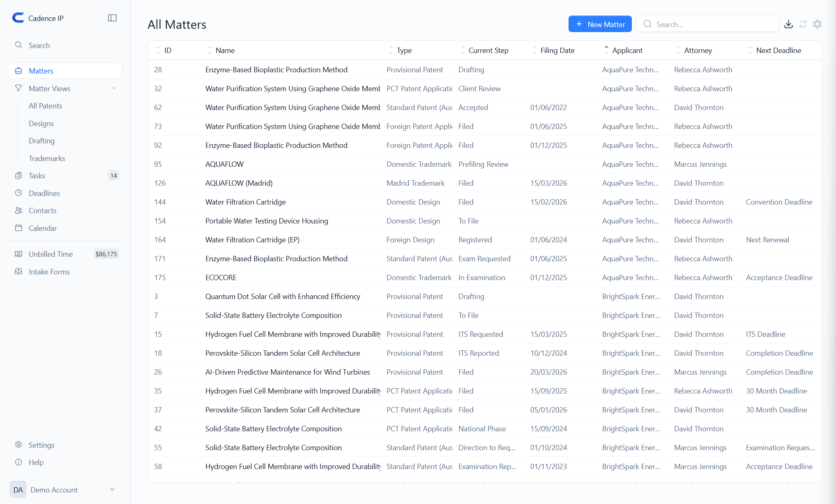Sort by Type column arrows
The image size is (836, 504).
click(391, 50)
